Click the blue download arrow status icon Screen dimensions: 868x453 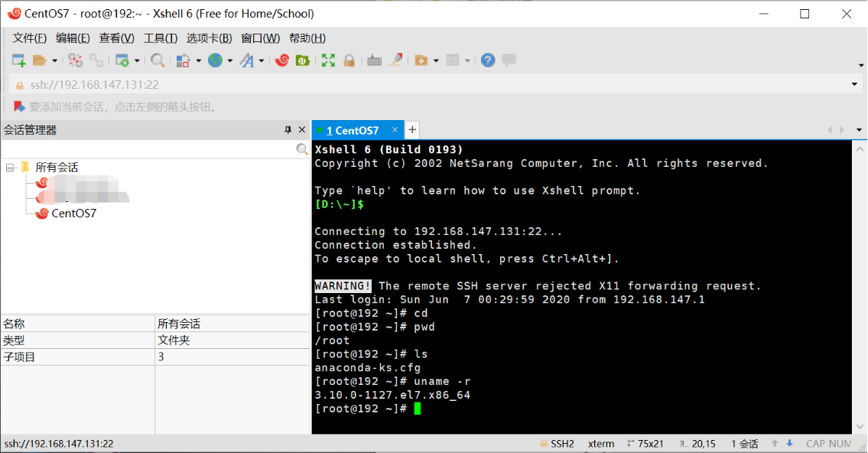point(790,443)
